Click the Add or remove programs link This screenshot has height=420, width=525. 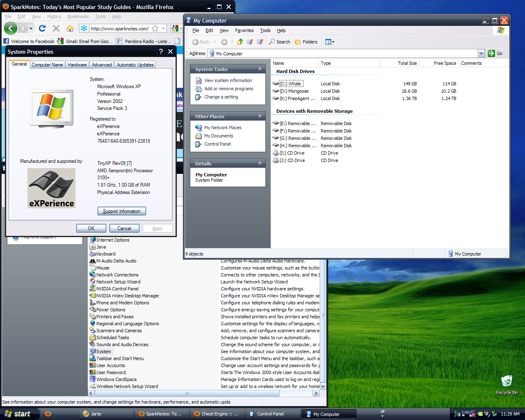pos(228,89)
